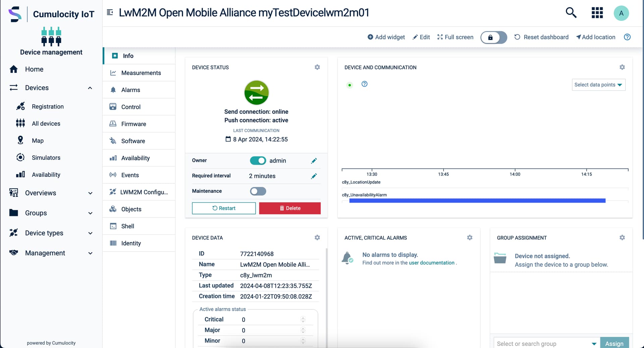Click Add widget
The height and width of the screenshot is (348, 644).
point(386,37)
